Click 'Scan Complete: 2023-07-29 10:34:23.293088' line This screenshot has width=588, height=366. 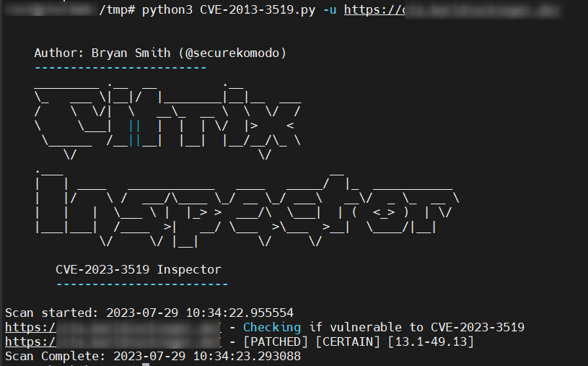click(x=153, y=356)
